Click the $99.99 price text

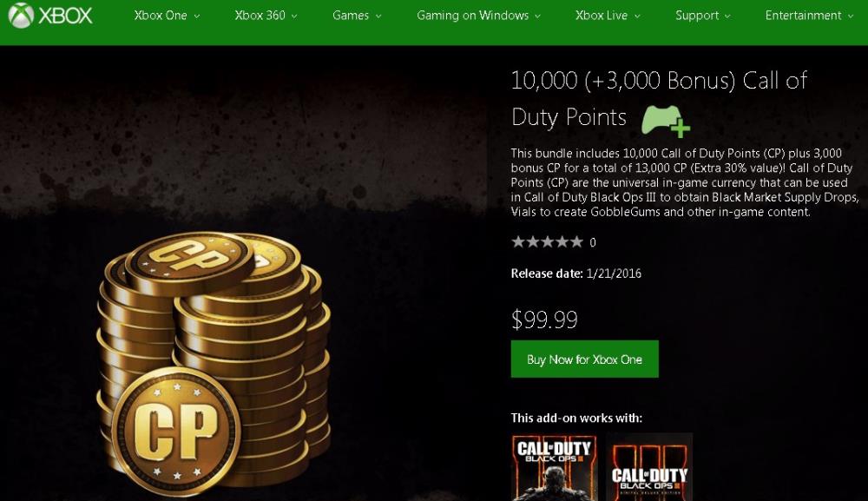tap(544, 320)
